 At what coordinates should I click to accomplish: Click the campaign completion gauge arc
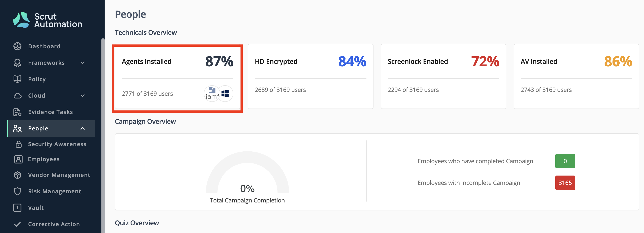247,158
